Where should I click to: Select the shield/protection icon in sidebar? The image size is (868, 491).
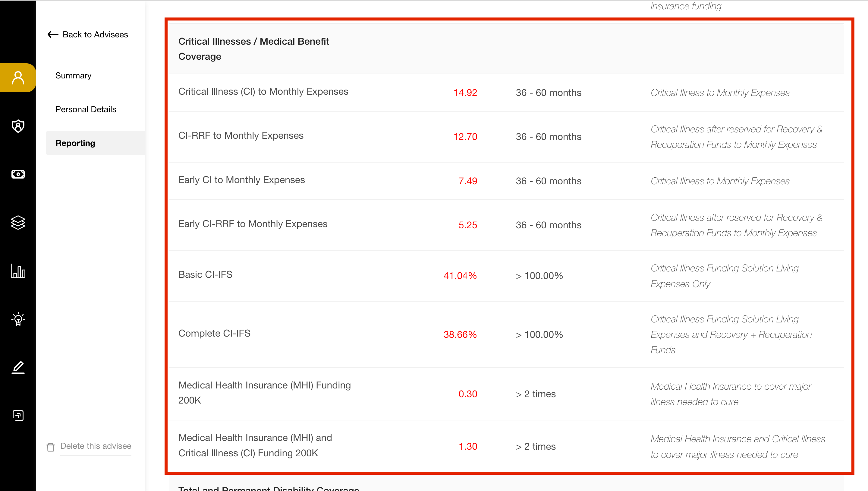(x=18, y=126)
